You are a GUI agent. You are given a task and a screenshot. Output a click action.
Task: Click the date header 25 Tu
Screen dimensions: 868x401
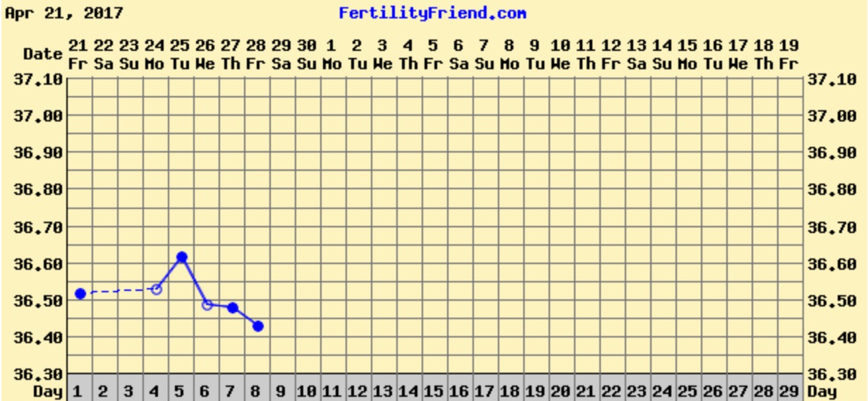click(x=180, y=54)
